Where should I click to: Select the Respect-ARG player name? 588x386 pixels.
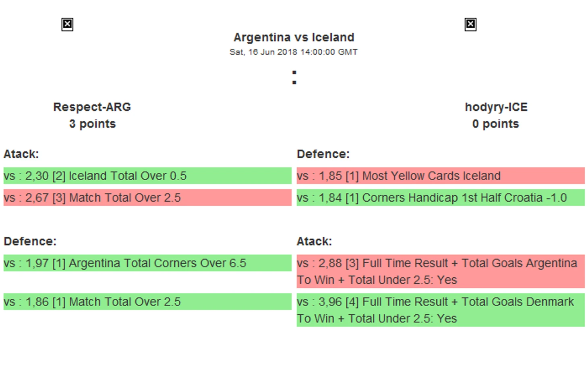click(92, 107)
